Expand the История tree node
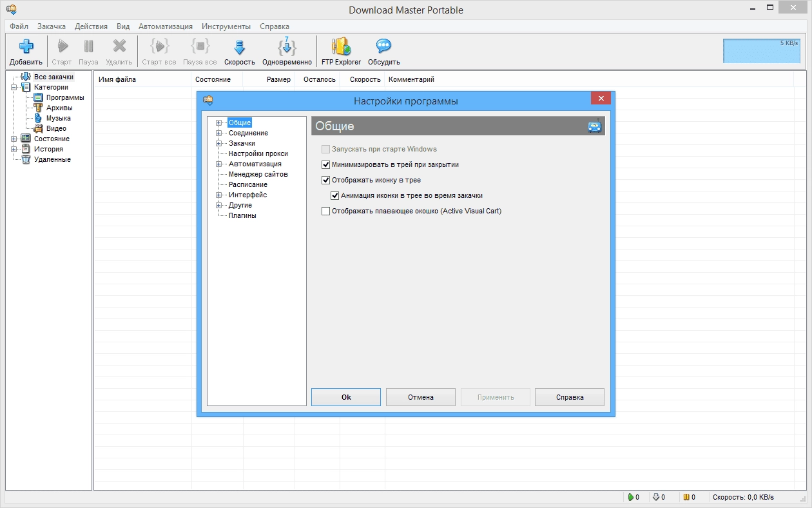This screenshot has width=812, height=508. pyautogui.click(x=14, y=149)
